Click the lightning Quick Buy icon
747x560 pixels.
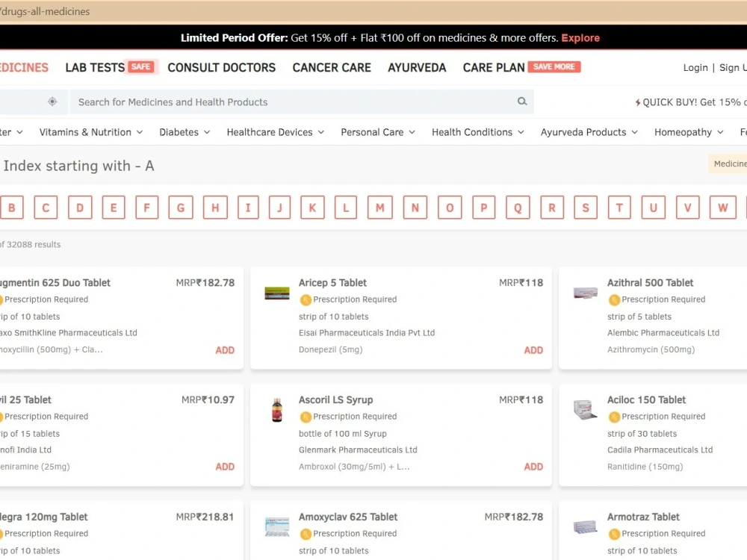click(637, 102)
